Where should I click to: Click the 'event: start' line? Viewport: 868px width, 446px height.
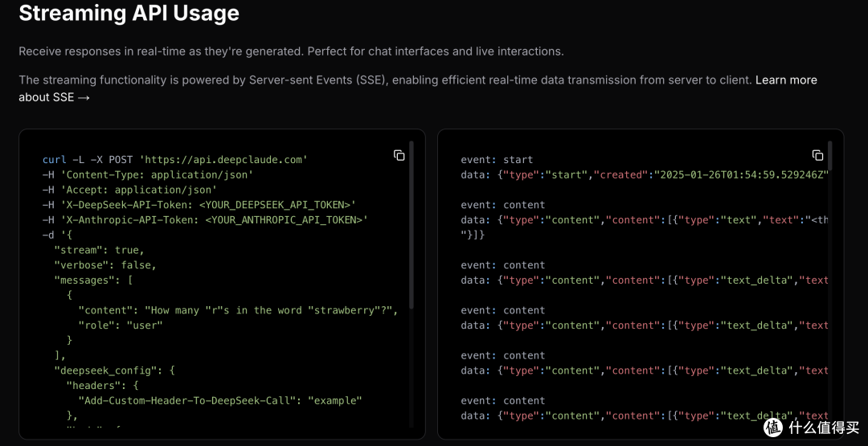pyautogui.click(x=497, y=160)
